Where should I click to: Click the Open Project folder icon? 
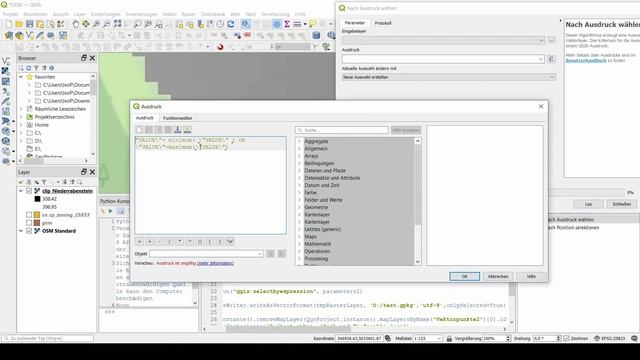[x=19, y=24]
